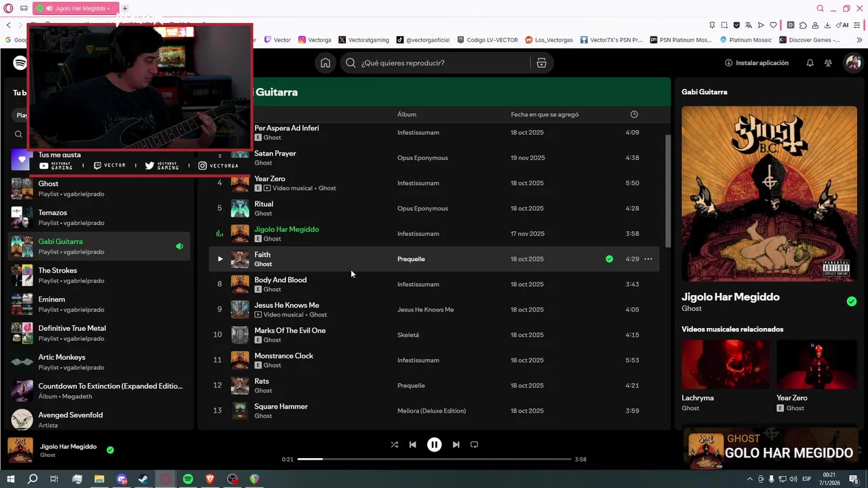
Task: Select Body And Blood track
Action: click(434, 284)
